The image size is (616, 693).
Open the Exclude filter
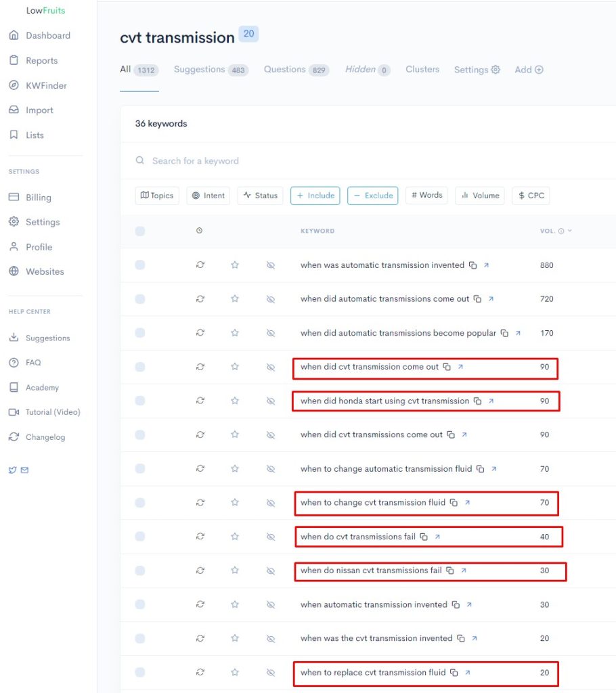(373, 196)
